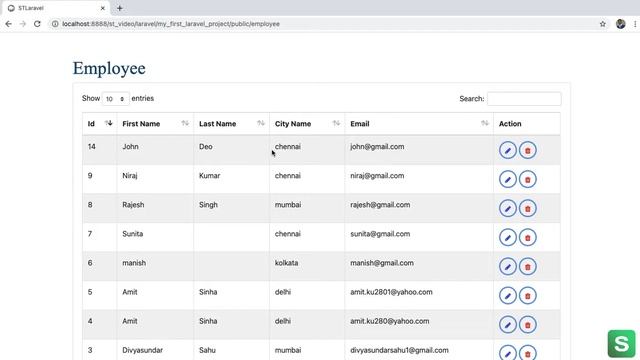This screenshot has width=640, height=360.
Task: Edit Amit Sinha row with id 5
Action: 508,296
